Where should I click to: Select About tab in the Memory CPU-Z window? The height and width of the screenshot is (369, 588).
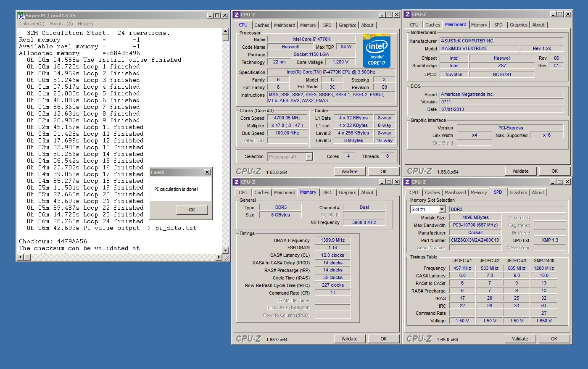coord(367,192)
